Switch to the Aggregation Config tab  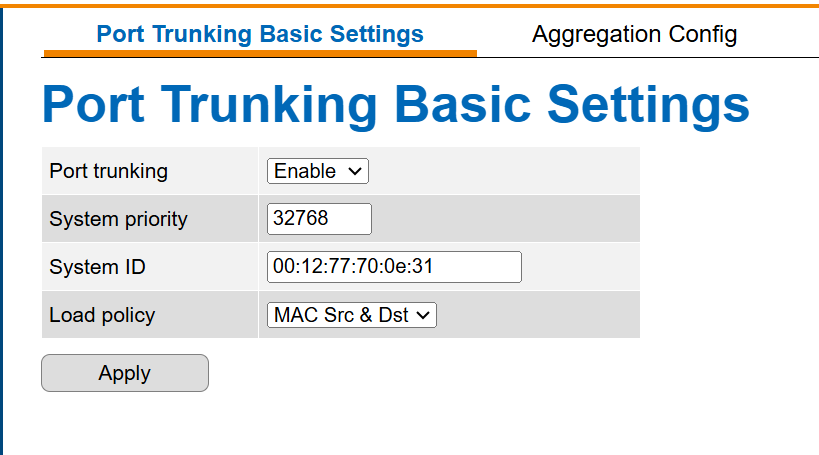pyautogui.click(x=634, y=34)
